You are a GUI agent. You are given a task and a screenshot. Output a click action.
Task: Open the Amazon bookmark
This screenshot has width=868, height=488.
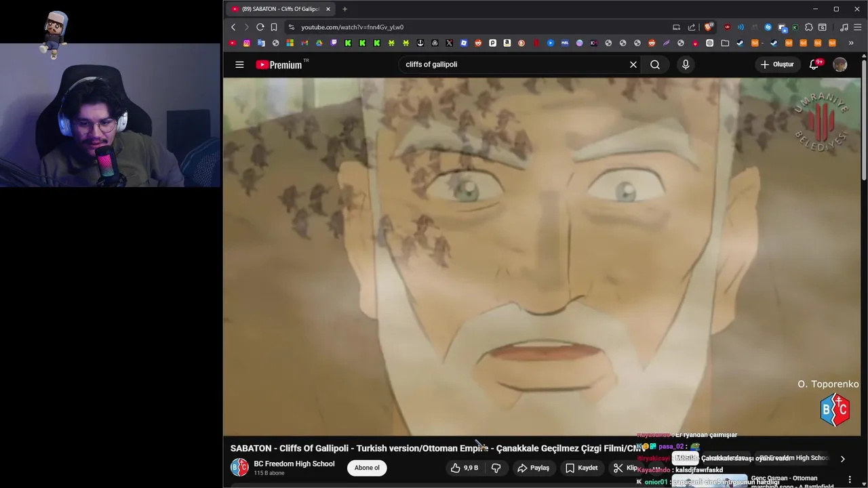pos(507,43)
